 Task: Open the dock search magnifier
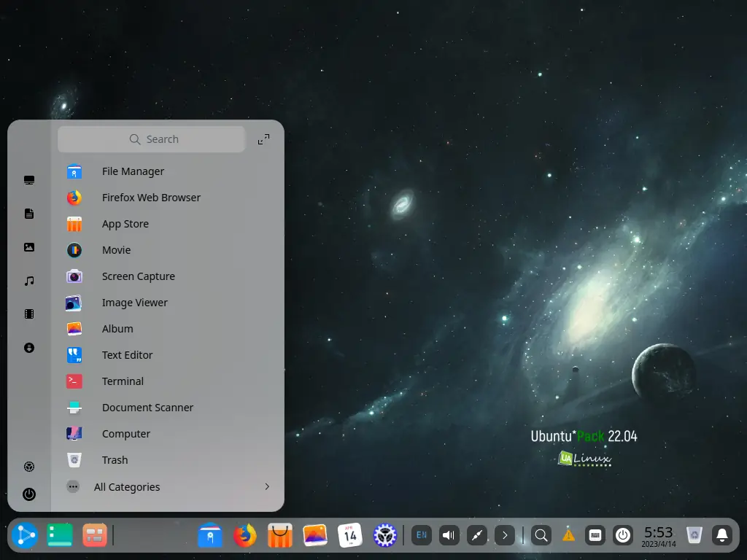[541, 535]
